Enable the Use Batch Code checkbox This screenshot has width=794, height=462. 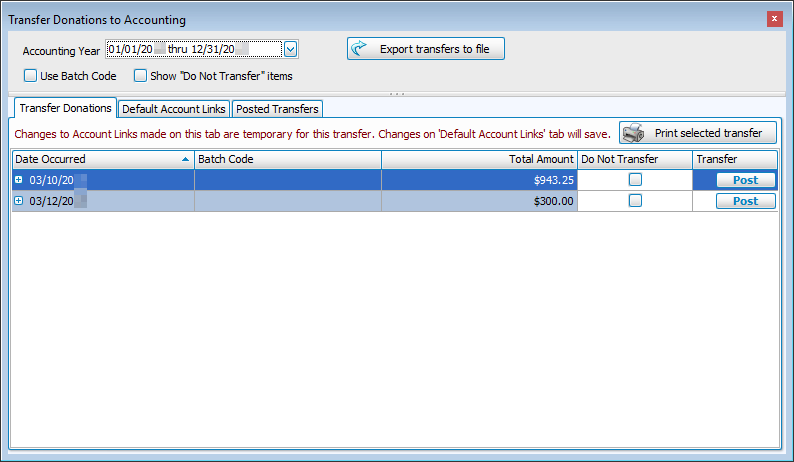31,75
